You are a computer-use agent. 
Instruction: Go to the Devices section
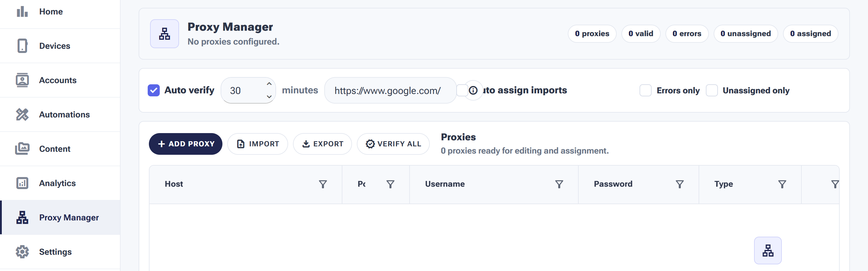60,46
